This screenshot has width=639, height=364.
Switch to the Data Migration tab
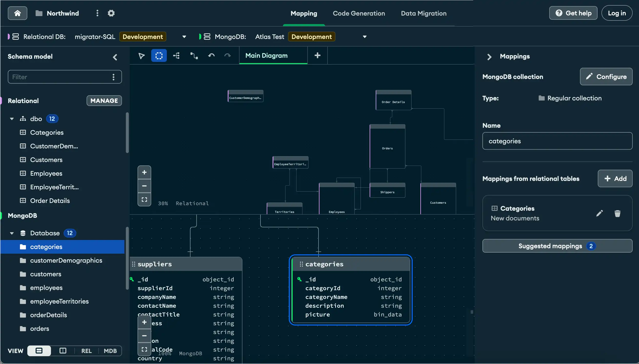click(x=423, y=13)
